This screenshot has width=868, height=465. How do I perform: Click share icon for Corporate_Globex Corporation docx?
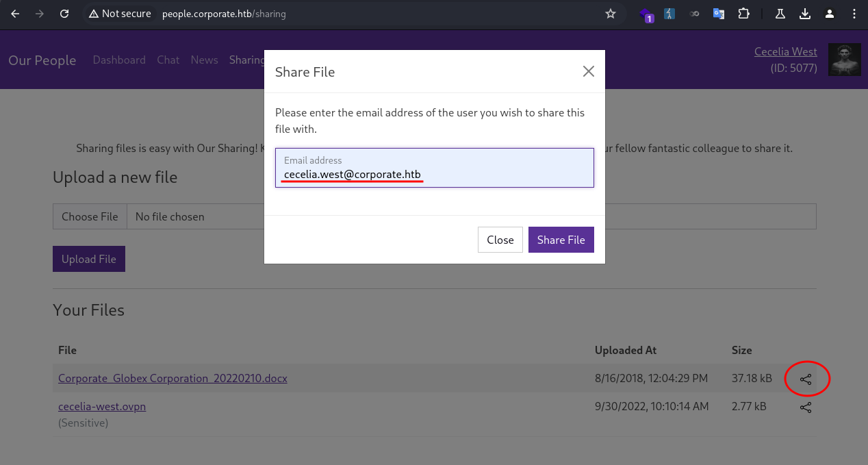coord(806,379)
